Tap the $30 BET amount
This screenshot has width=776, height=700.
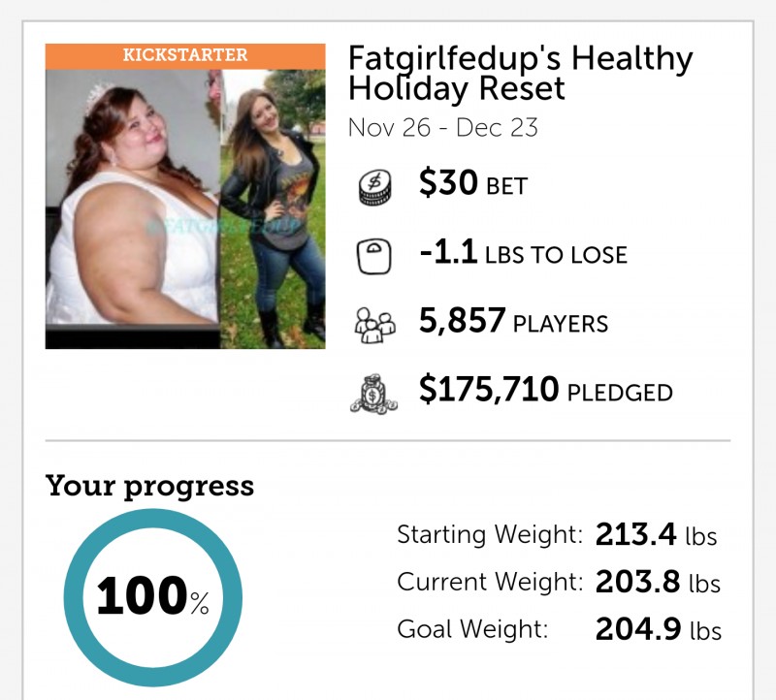pyautogui.click(x=472, y=184)
